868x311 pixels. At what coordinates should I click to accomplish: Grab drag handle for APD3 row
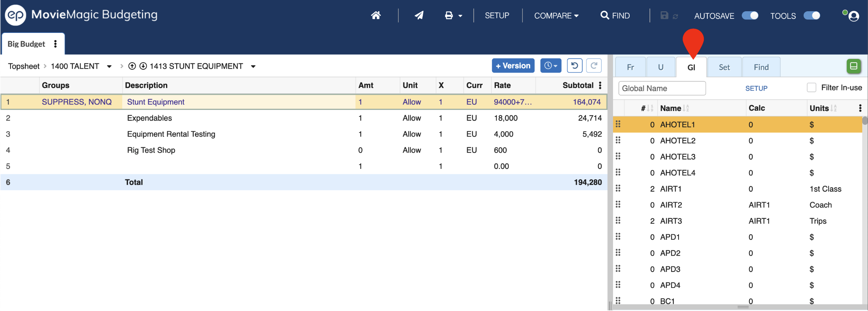click(618, 268)
